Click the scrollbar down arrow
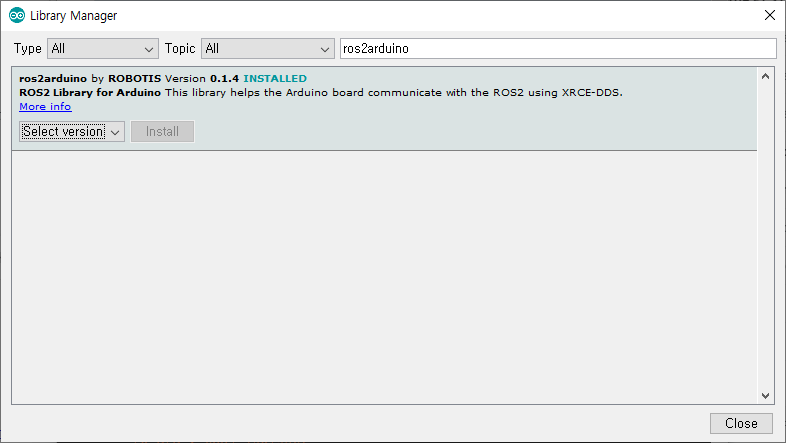 tap(765, 395)
